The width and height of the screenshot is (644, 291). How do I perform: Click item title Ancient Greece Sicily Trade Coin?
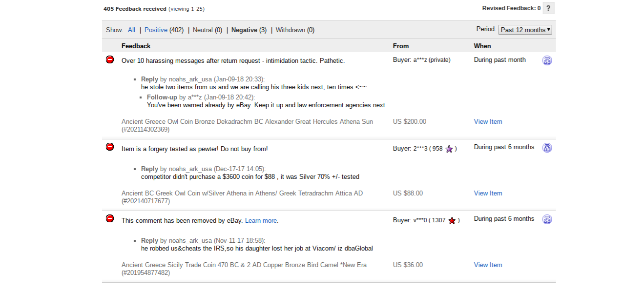point(244,269)
